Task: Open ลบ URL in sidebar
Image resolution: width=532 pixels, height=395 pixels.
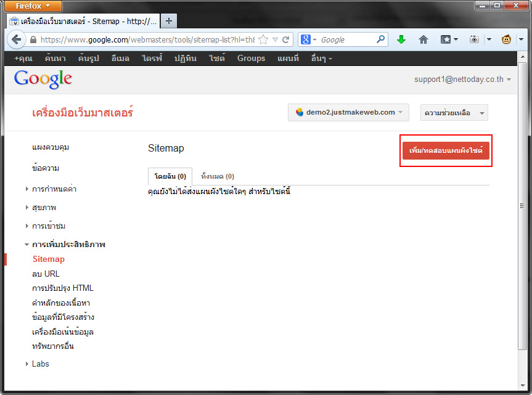Action: (46, 274)
